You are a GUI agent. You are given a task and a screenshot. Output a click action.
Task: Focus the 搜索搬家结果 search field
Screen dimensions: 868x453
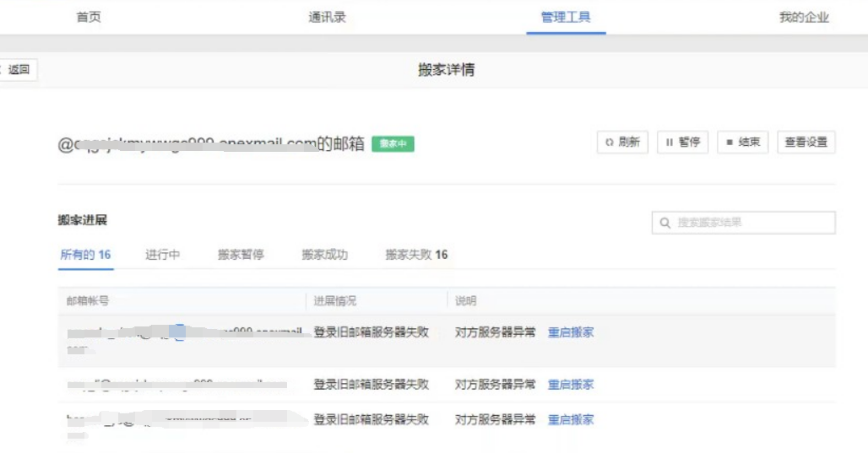[x=751, y=223]
